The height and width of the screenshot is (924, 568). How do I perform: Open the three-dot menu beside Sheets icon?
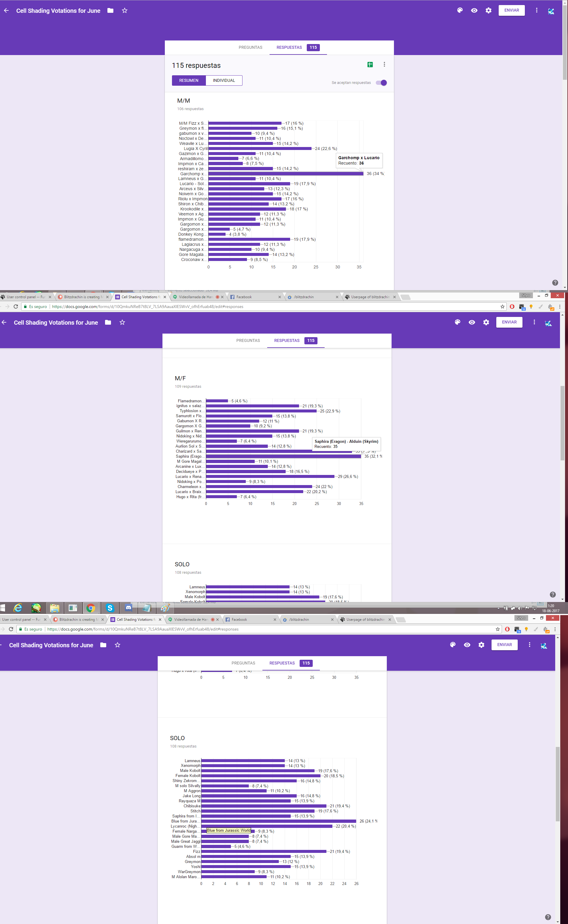[x=384, y=65]
